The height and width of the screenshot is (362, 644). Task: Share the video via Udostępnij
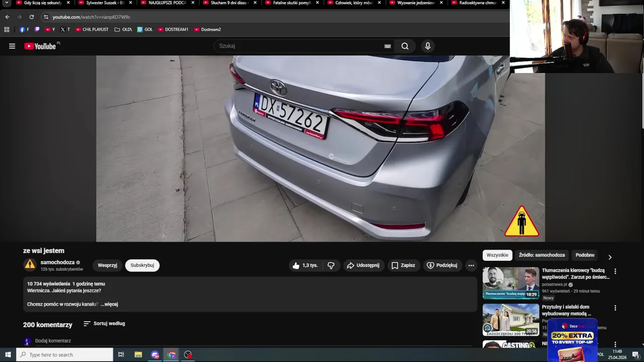[363, 265]
